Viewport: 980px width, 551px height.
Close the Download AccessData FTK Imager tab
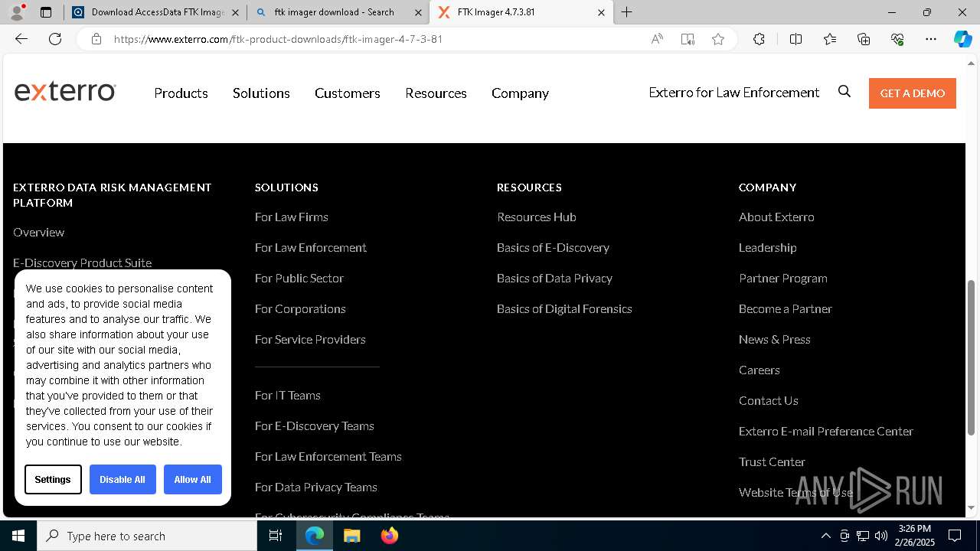(x=235, y=12)
